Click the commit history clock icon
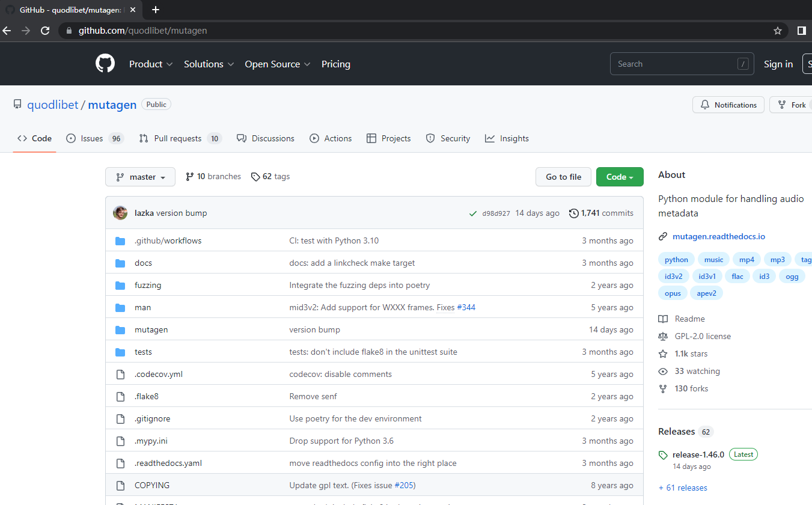 pos(573,213)
